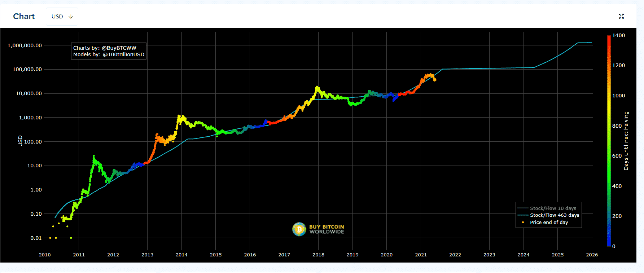644x273 pixels.
Task: Click the yellow dot legend marker
Action: (x=523, y=222)
